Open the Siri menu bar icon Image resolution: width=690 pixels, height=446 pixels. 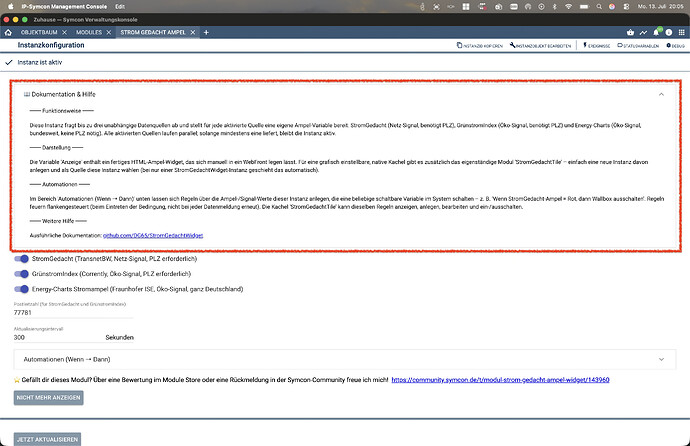click(612, 7)
